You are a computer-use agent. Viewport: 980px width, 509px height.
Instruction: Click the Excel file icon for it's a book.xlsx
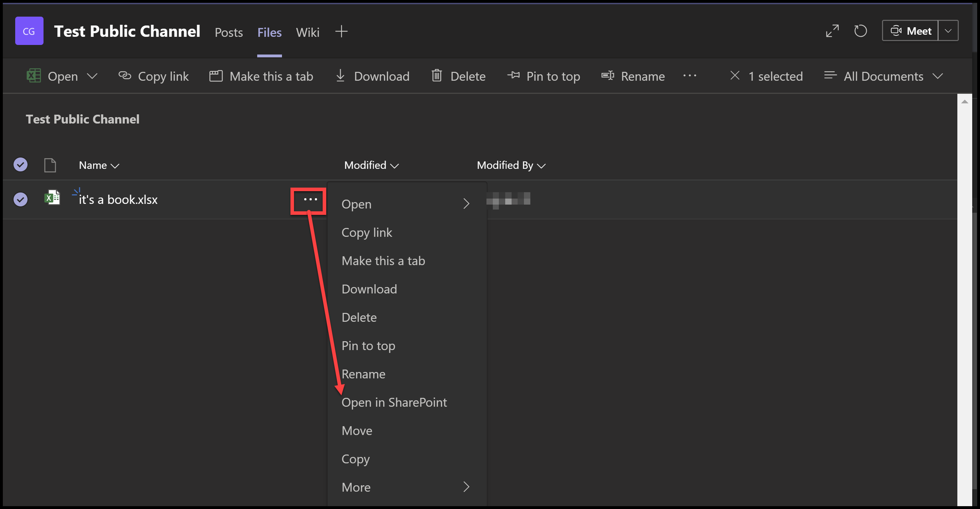tap(52, 197)
